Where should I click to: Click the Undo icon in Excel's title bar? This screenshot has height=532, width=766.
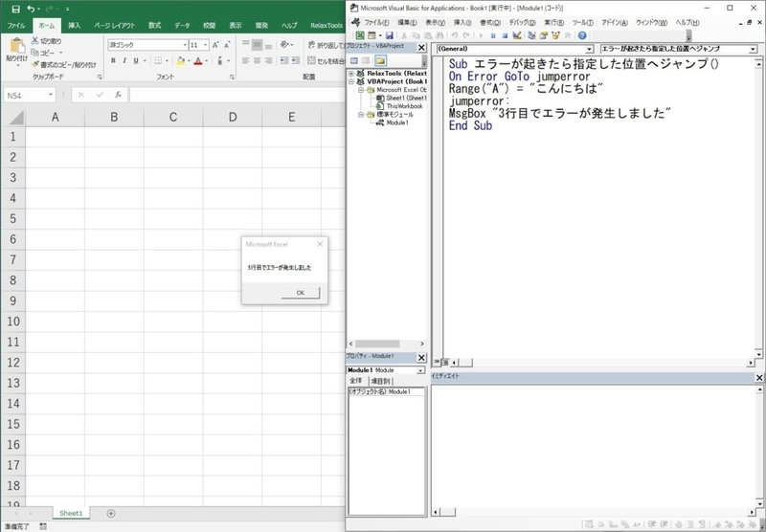point(31,9)
